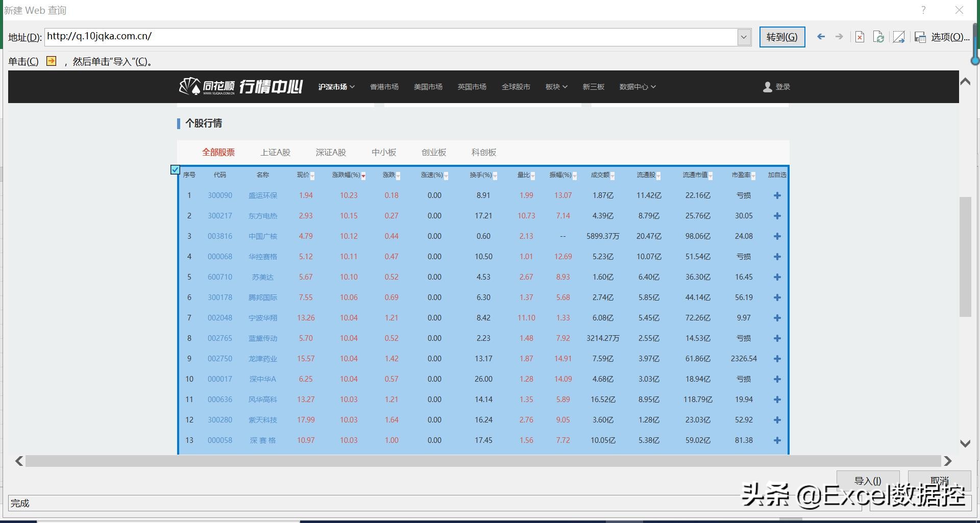Image resolution: width=980 pixels, height=523 pixels.
Task: Click the vertical scrollbar thumb
Action: (965, 257)
